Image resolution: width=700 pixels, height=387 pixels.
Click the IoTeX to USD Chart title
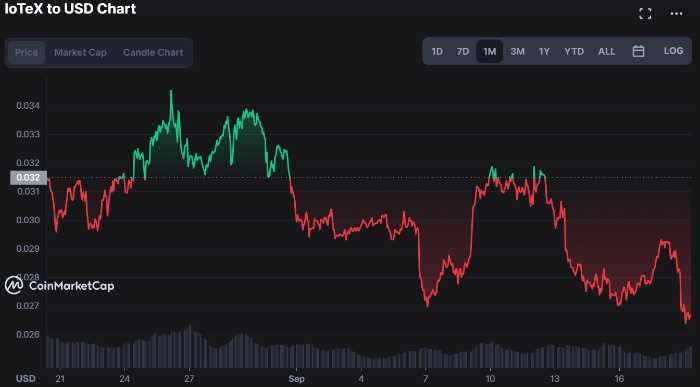pos(70,8)
